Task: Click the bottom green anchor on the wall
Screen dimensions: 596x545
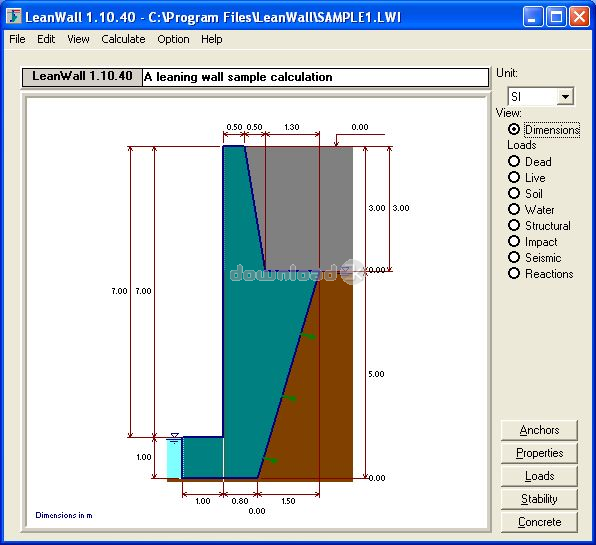Action: point(270,460)
